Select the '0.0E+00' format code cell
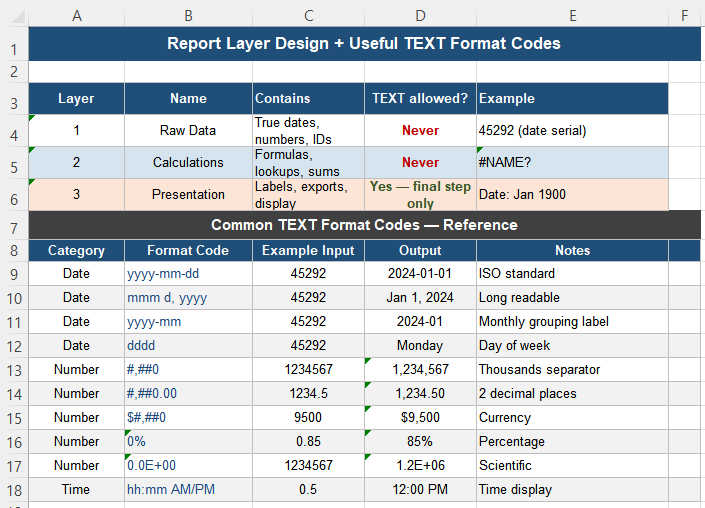This screenshot has width=705, height=508. pyautogui.click(x=188, y=466)
